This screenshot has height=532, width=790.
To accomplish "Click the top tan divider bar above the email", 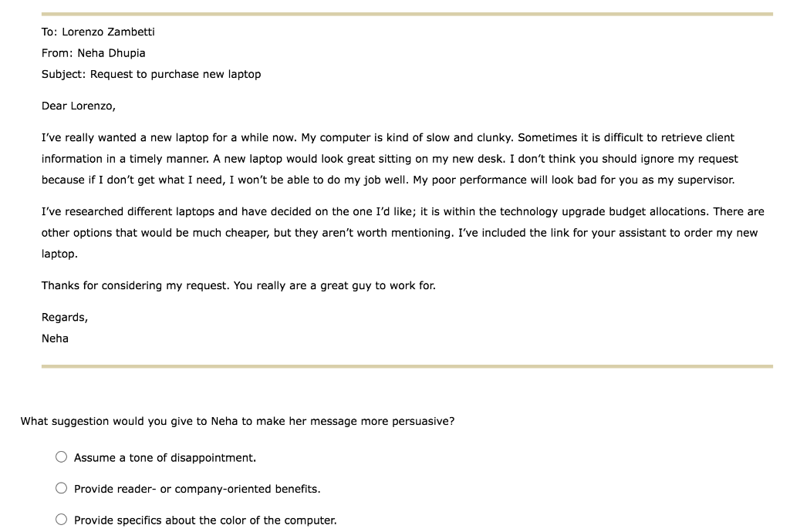I will coord(407,12).
